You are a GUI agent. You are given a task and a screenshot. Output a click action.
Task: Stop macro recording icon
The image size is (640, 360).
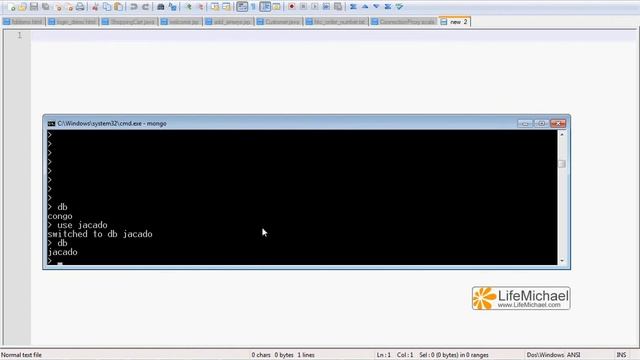tap(303, 7)
